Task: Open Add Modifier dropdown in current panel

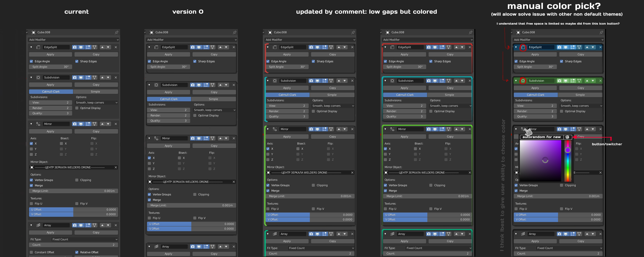Action: [74, 40]
